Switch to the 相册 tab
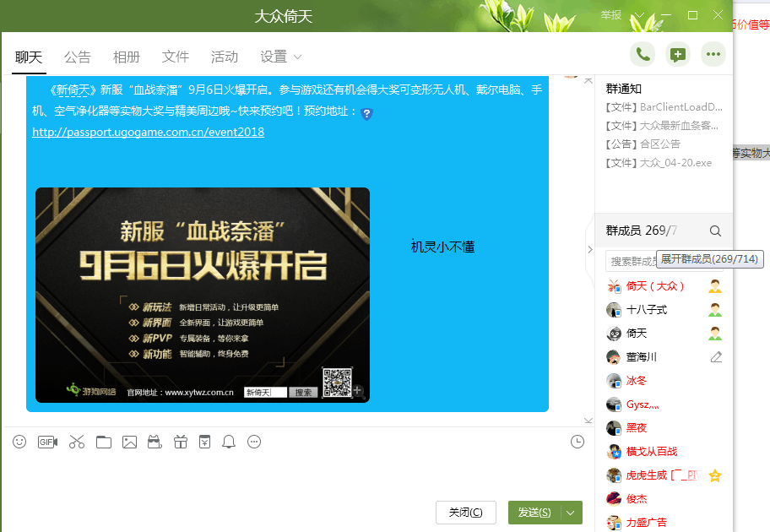 pyautogui.click(x=126, y=57)
